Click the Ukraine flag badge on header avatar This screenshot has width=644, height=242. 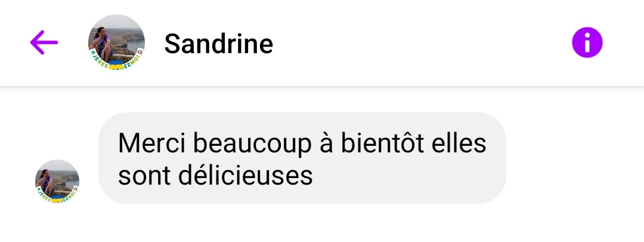tap(116, 65)
